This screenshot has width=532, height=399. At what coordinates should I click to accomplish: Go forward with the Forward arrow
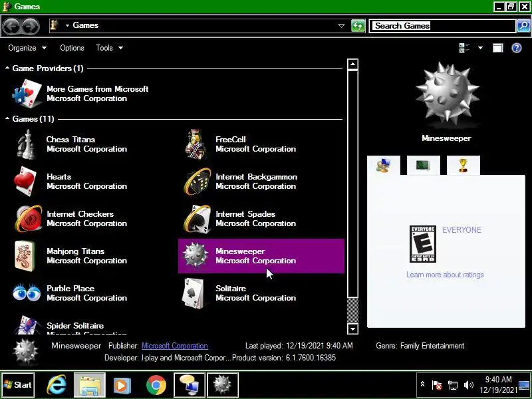tap(30, 26)
